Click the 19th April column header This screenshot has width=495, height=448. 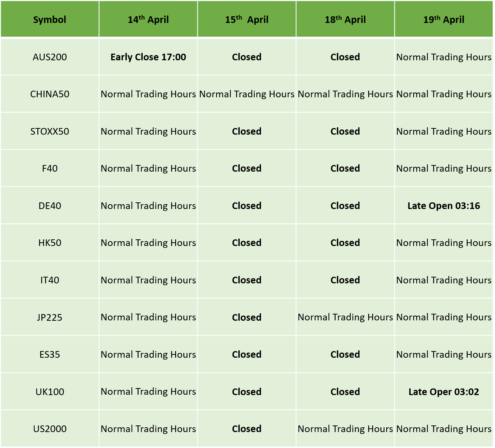pos(444,19)
